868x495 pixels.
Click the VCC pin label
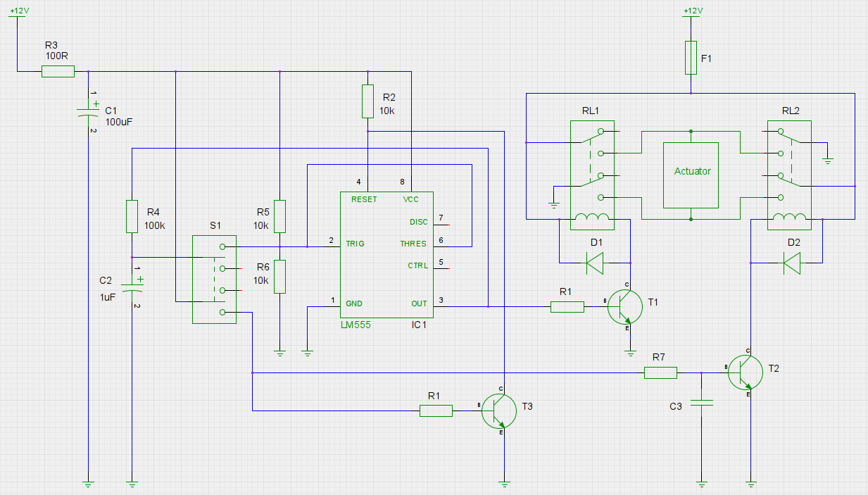coord(410,199)
